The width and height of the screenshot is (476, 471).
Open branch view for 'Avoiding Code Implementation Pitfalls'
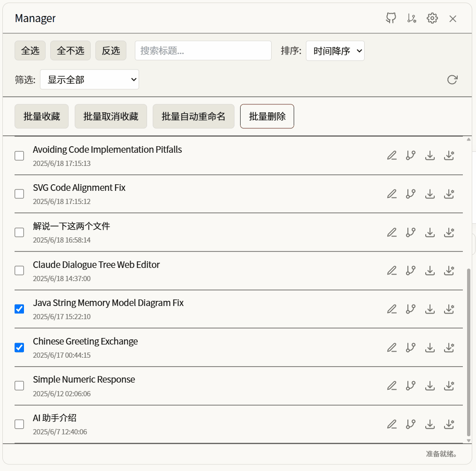pos(411,156)
